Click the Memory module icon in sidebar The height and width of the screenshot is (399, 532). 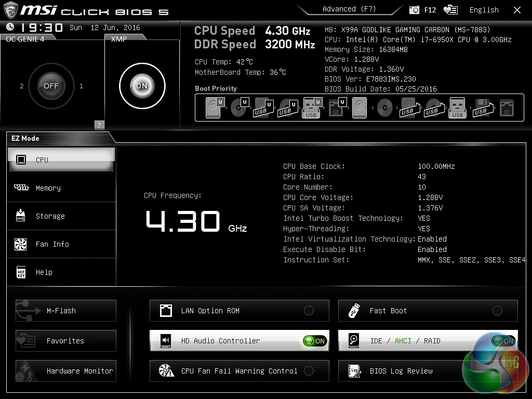[x=21, y=188]
